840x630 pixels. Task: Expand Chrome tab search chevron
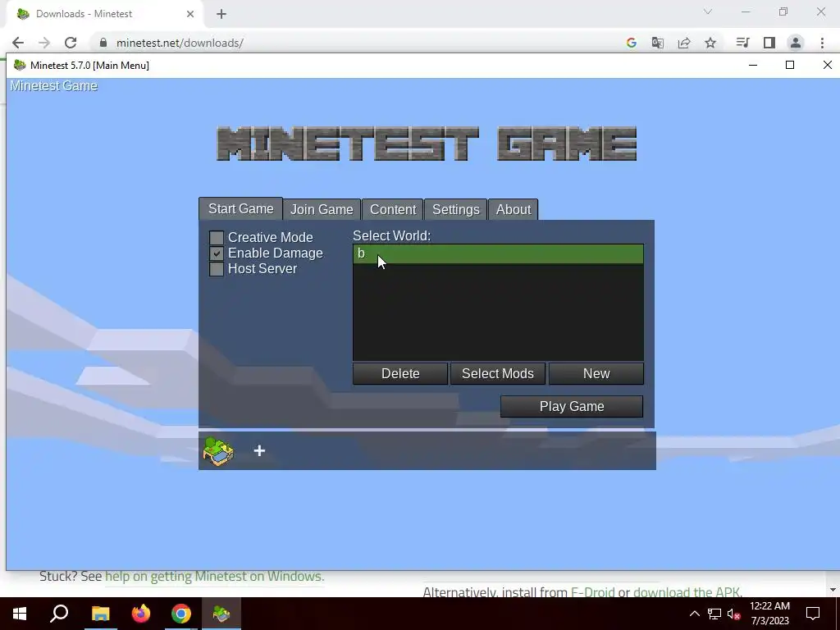pyautogui.click(x=708, y=11)
